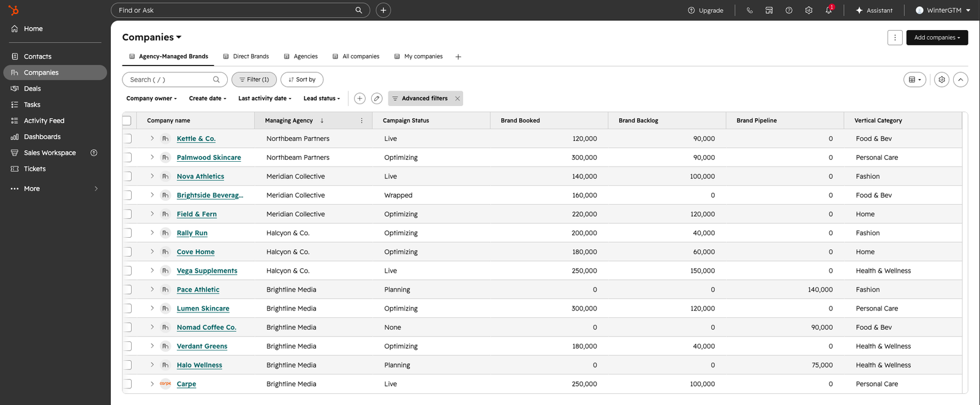Select the Kettle & Co. row checkbox

point(127,138)
